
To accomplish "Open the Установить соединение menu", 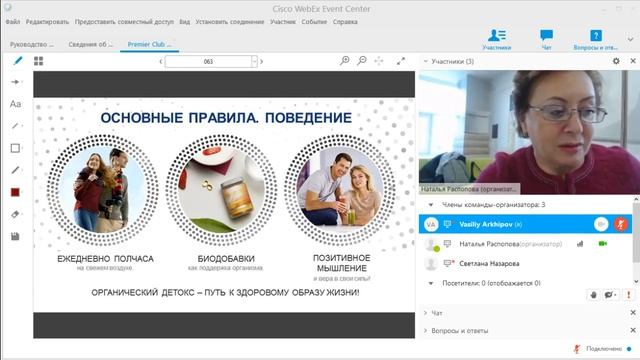I will click(x=229, y=22).
